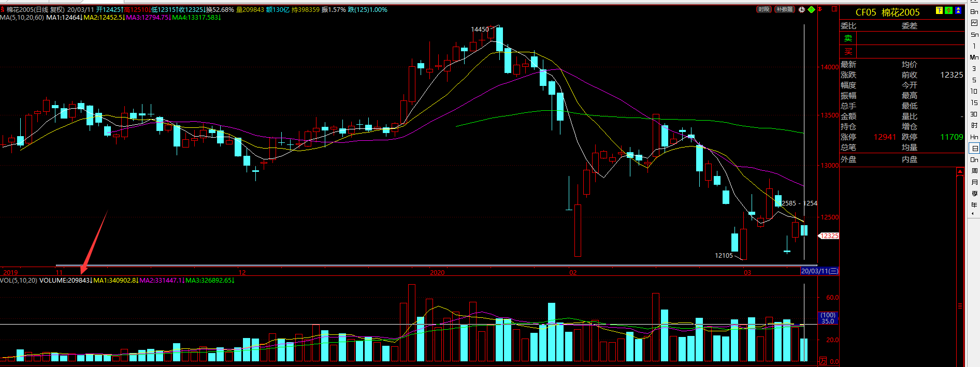Screen dimensions: 980x367
Task: Select the Sn period in right sidebar
Action: click(974, 34)
